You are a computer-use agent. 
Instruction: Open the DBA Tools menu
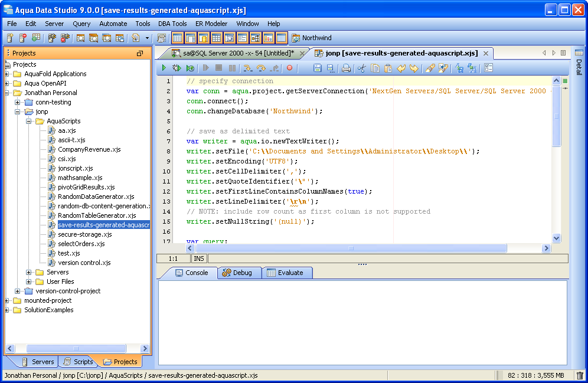point(172,24)
